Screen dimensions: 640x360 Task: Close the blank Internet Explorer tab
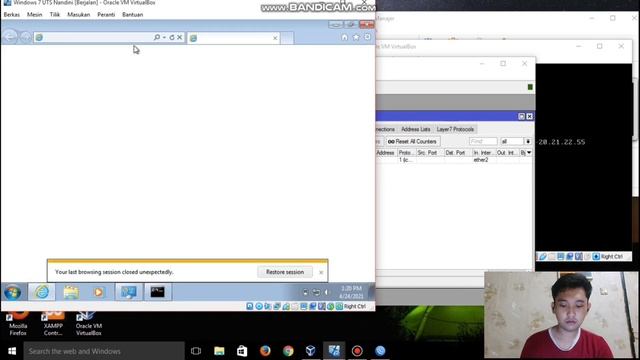275,38
